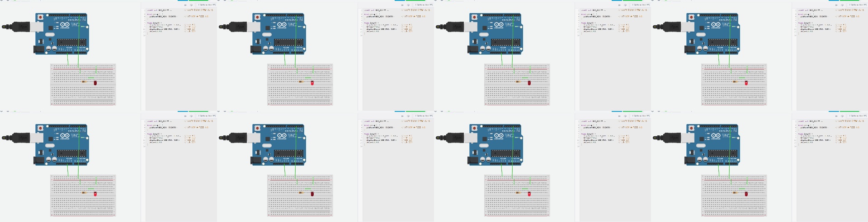
Task: Open the Arduino Uno board dropdown in bottom-row fourth frame
Action: (857, 116)
